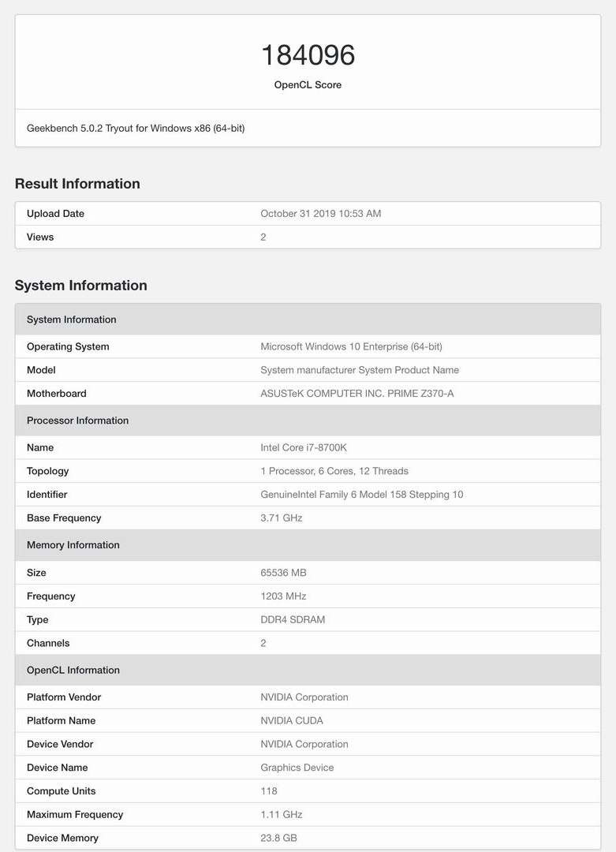Select the Intel Core i7-8700K name value

click(x=304, y=448)
